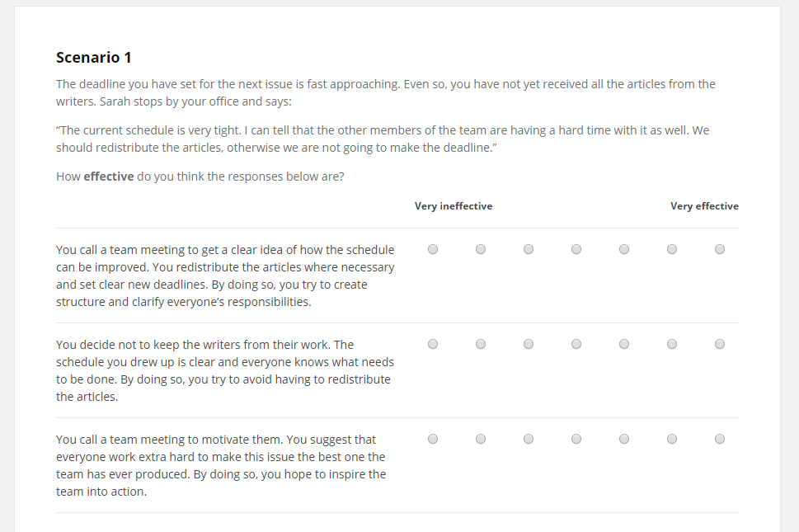Choose the second radio for the avoid-redistributing response
Screen dimensions: 799x532
tap(481, 344)
